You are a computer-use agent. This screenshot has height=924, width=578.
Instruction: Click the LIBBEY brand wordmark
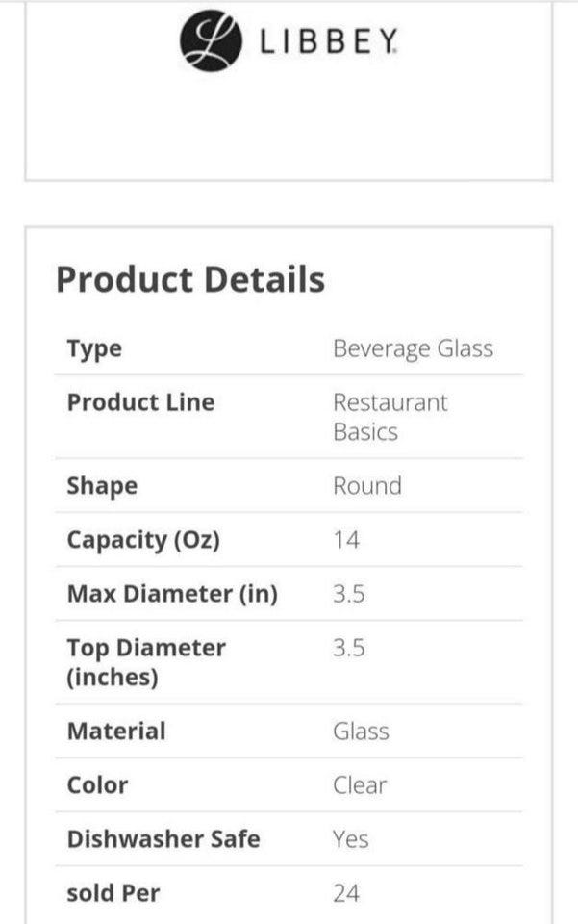point(326,41)
